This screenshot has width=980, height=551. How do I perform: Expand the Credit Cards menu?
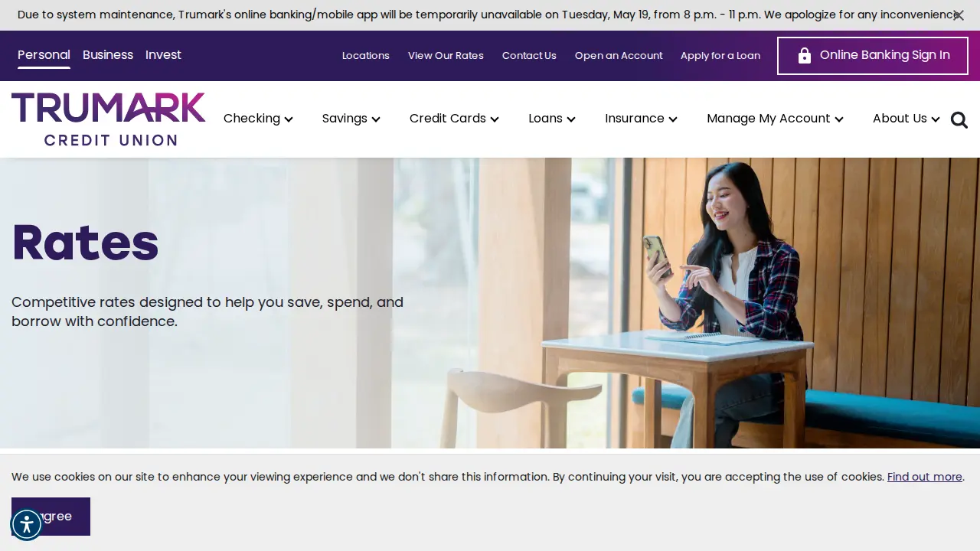(454, 119)
